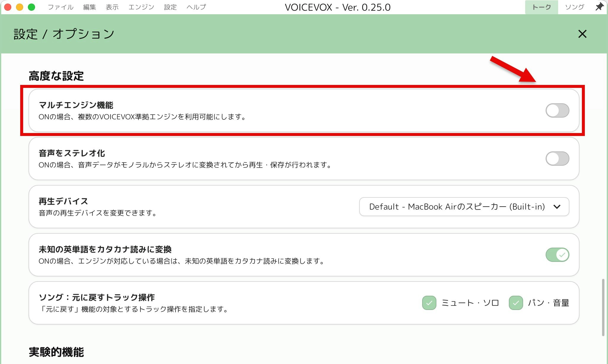The image size is (608, 364).
Task: Open the 表示 menu
Action: pyautogui.click(x=112, y=7)
